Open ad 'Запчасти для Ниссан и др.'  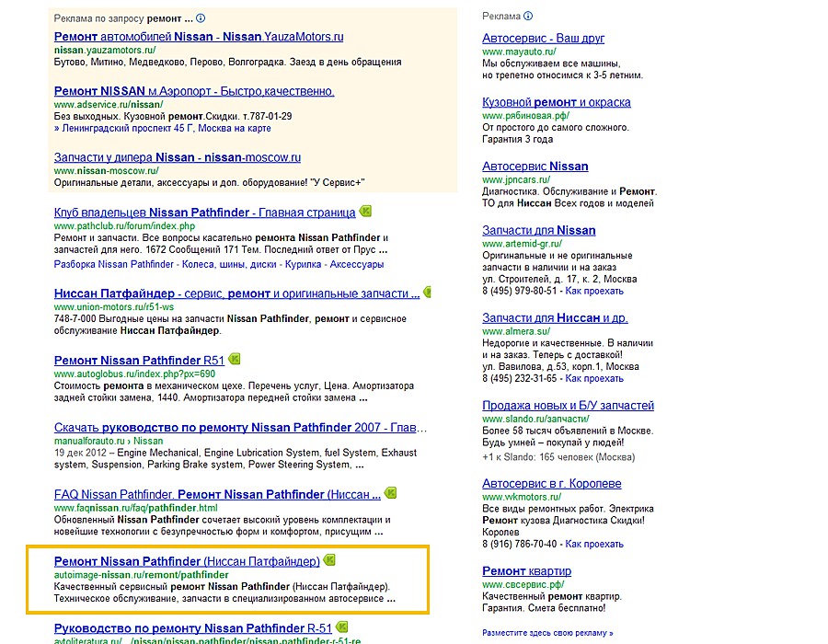555,318
